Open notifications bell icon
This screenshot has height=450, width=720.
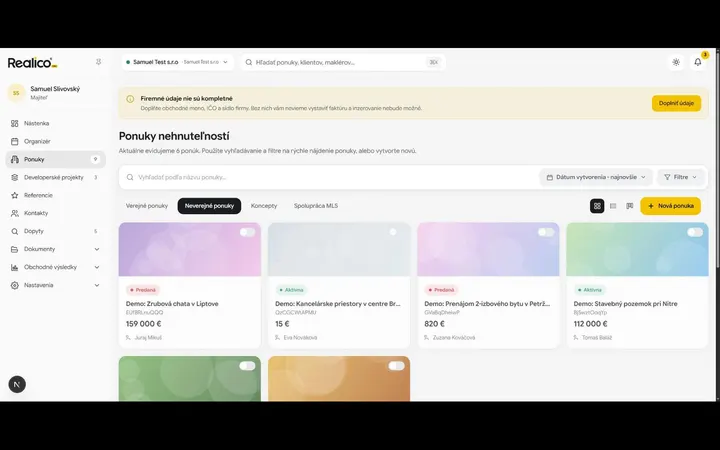click(x=698, y=62)
